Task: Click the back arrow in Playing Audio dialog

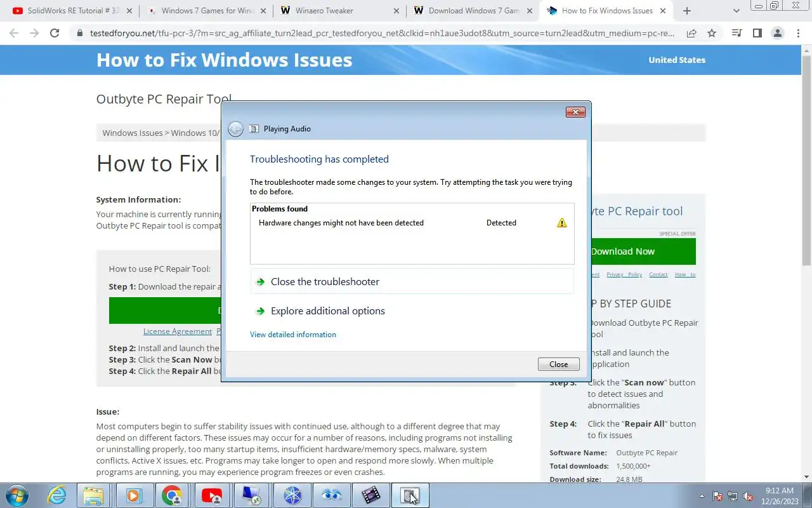Action: (235, 129)
